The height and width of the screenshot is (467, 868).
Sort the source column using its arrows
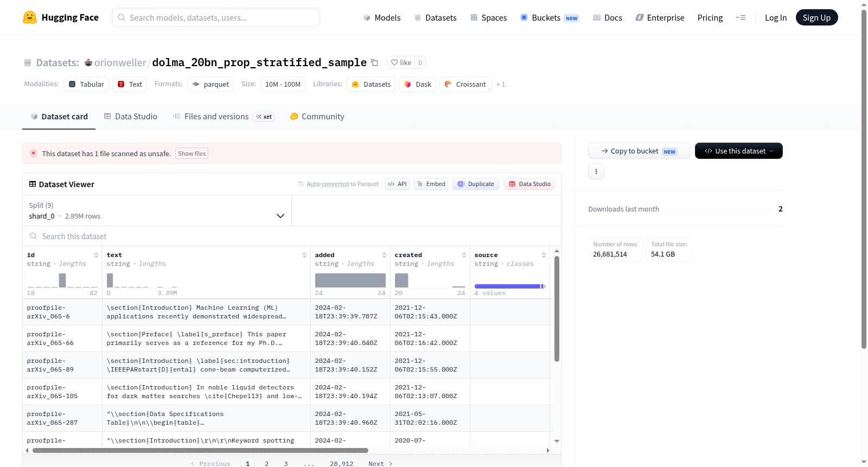pos(544,255)
